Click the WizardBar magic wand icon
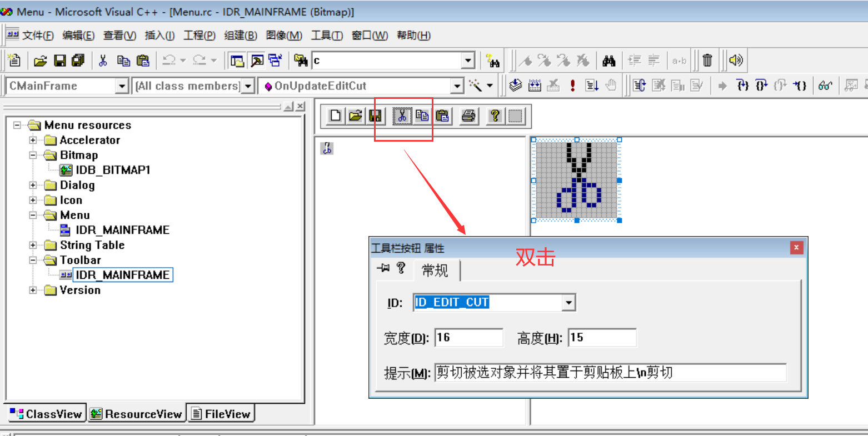The height and width of the screenshot is (436, 868). tap(475, 86)
